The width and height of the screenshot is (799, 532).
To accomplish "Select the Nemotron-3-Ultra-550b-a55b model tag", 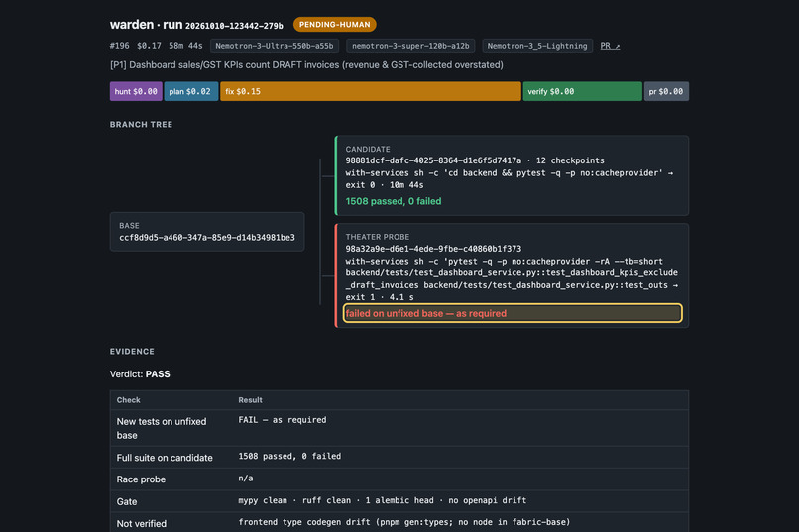I will click(275, 46).
